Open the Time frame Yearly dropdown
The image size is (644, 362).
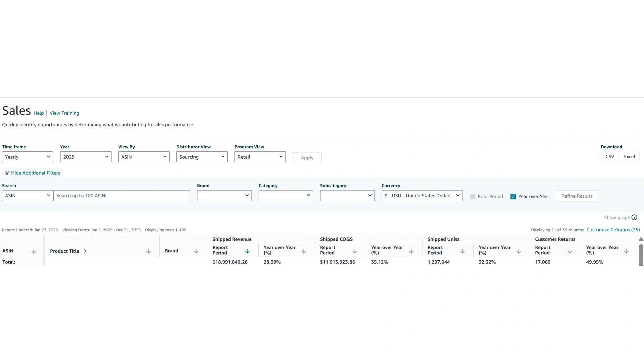28,157
